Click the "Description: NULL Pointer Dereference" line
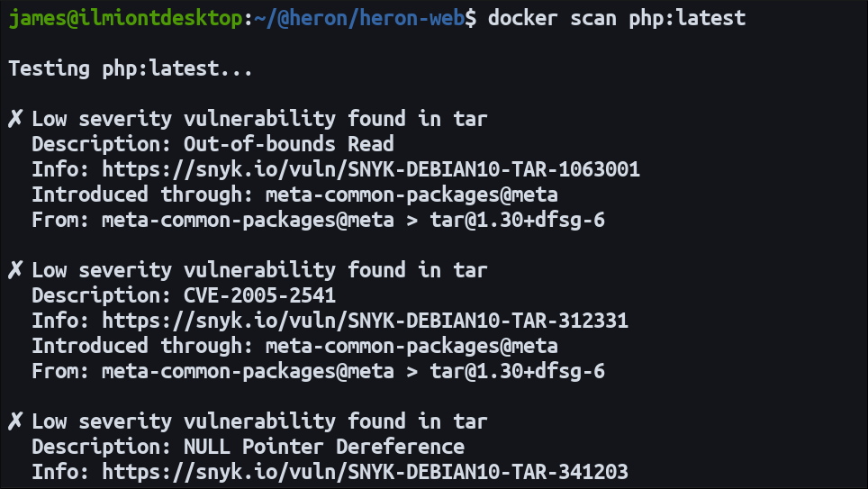This screenshot has height=489, width=868. coord(248,446)
